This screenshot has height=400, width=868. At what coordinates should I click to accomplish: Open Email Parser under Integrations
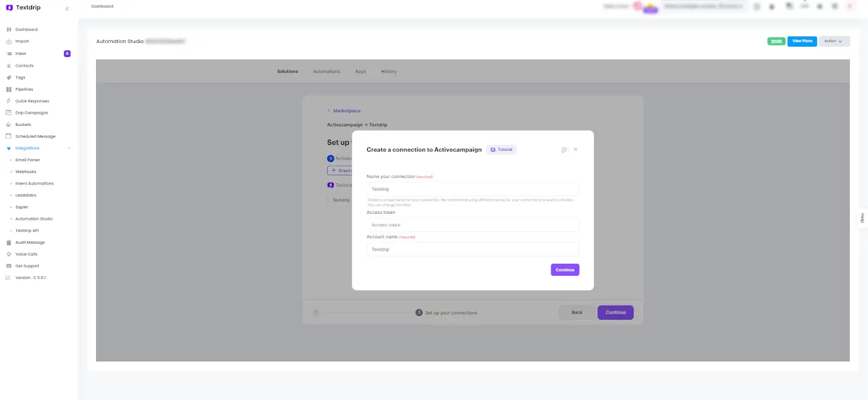coord(28,160)
